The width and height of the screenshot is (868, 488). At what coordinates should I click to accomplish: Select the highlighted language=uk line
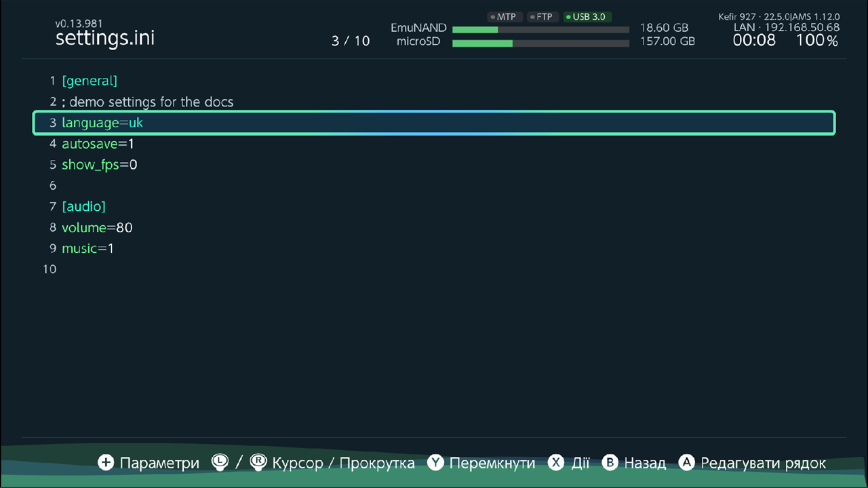(x=434, y=123)
